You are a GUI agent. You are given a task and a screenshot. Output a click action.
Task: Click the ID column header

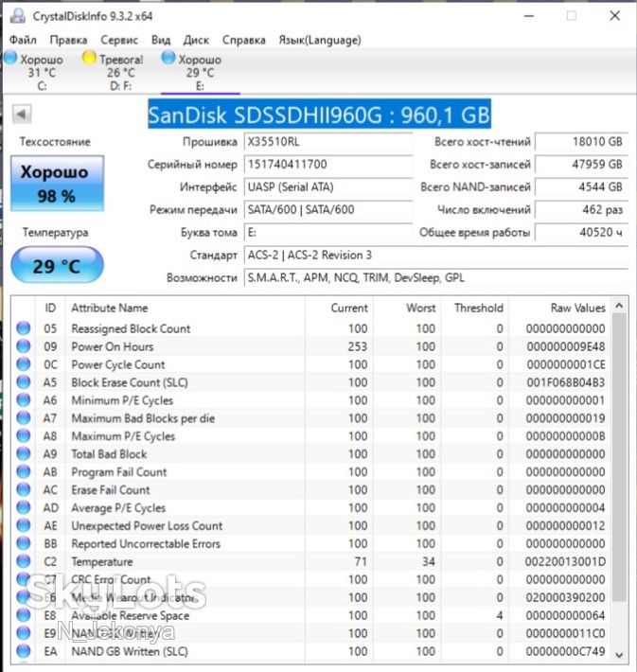[50, 308]
